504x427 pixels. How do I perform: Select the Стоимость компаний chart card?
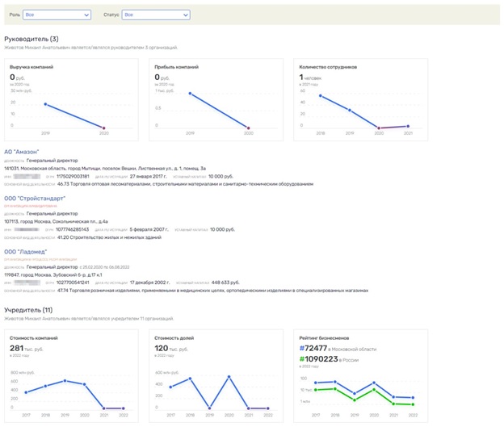[74, 375]
